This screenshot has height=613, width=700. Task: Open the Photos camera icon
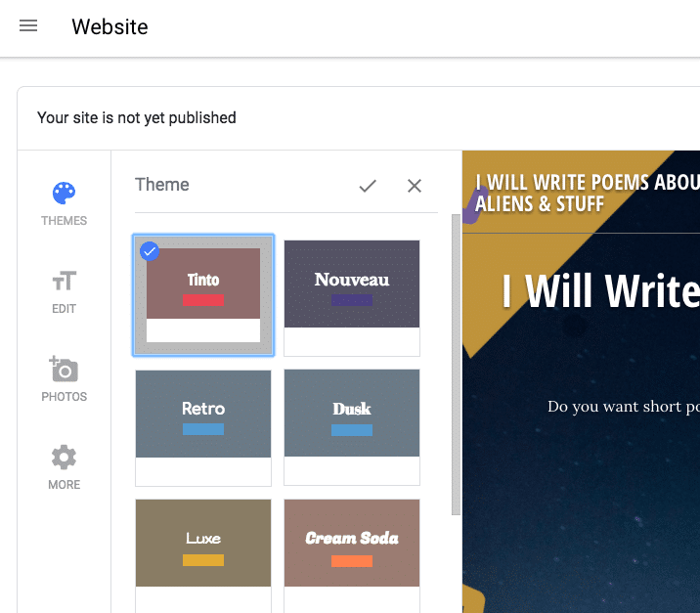point(64,370)
